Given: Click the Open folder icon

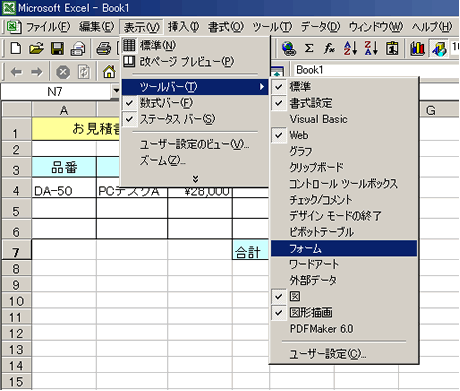Looking at the screenshot, I should click(x=36, y=49).
